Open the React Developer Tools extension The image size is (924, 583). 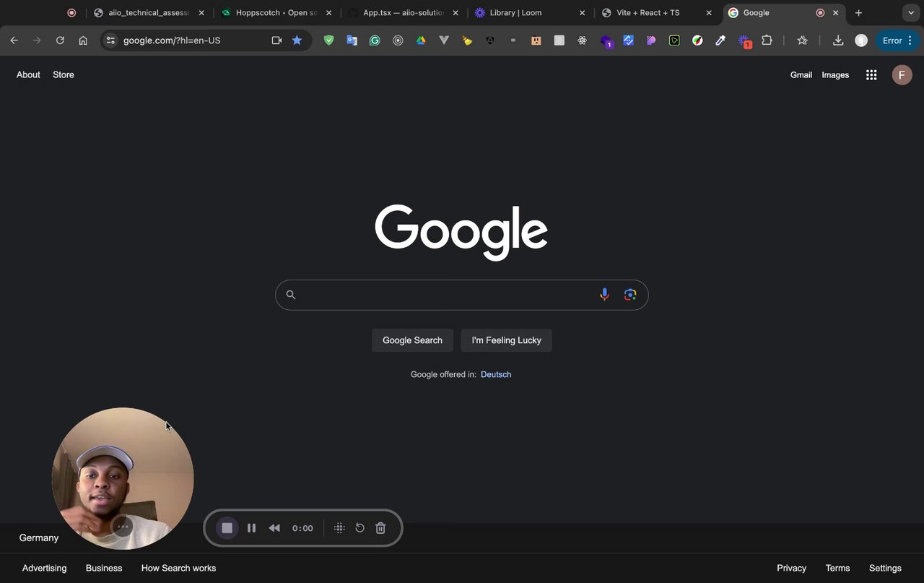(x=582, y=40)
